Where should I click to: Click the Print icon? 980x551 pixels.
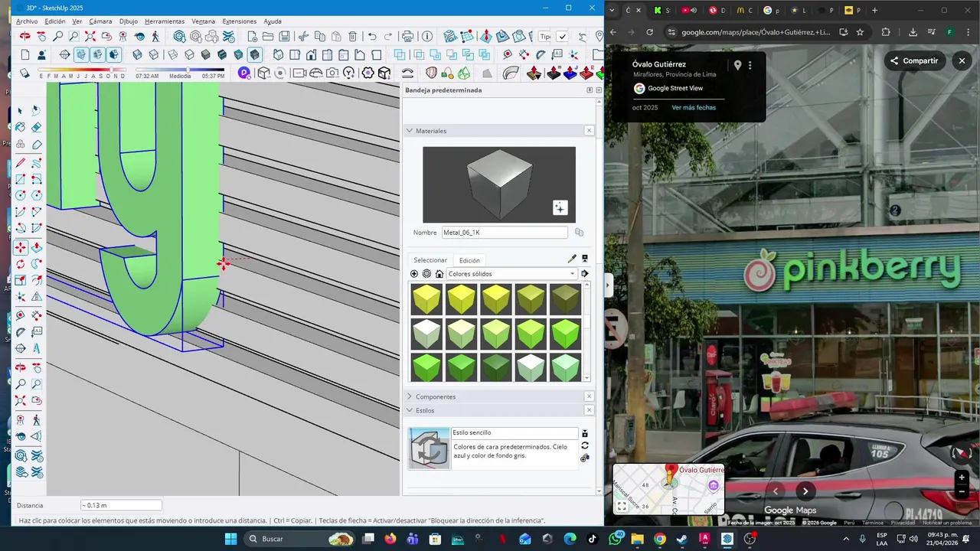[407, 36]
